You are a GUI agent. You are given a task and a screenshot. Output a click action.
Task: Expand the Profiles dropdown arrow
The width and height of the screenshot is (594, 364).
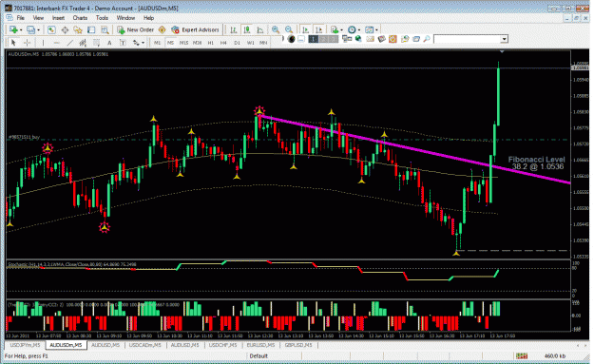tap(38, 29)
